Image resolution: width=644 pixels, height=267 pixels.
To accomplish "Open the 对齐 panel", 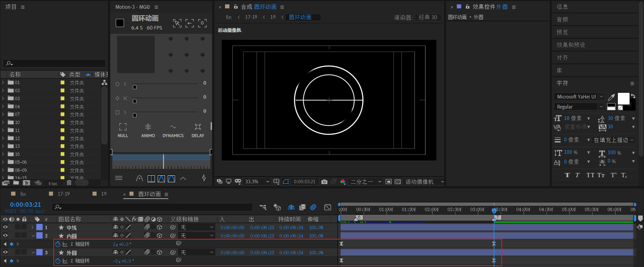I will coord(562,58).
